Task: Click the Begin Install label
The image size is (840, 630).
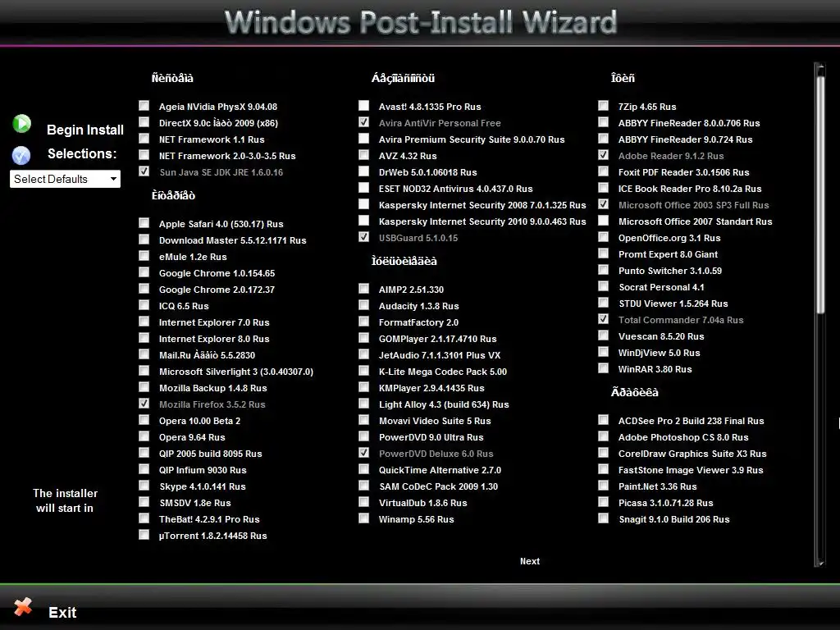Action: [x=85, y=130]
